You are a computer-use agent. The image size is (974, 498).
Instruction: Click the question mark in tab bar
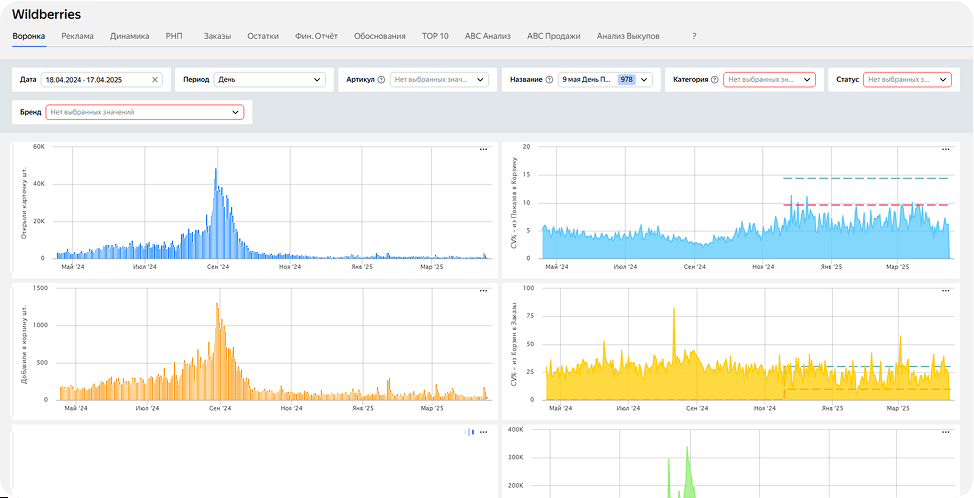694,36
